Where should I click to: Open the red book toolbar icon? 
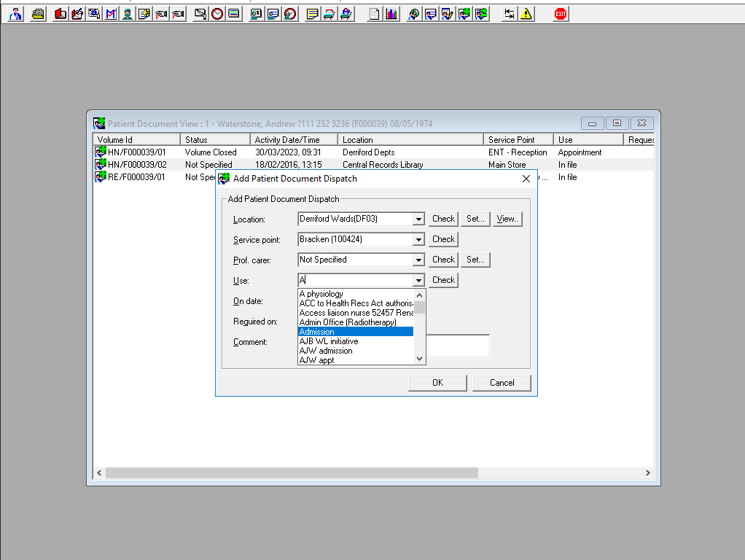click(61, 14)
